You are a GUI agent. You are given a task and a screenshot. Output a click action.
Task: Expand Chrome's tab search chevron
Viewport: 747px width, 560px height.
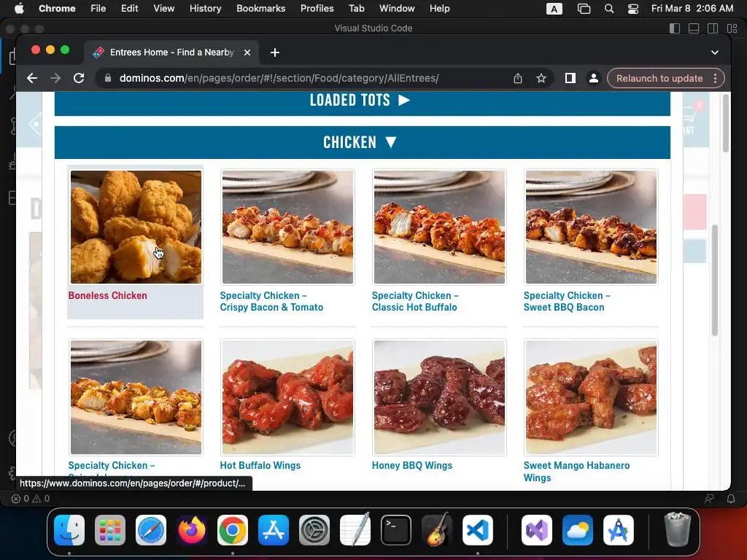pyautogui.click(x=715, y=52)
